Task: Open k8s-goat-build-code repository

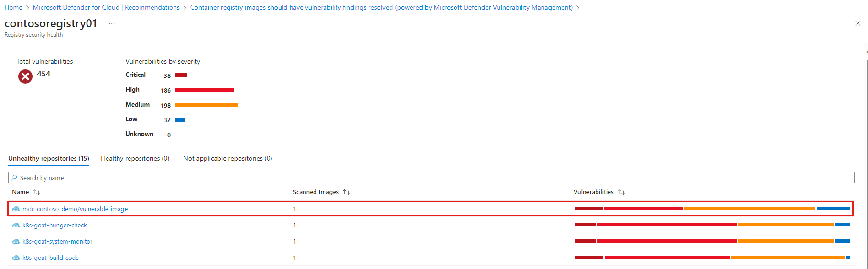Action: (51, 258)
